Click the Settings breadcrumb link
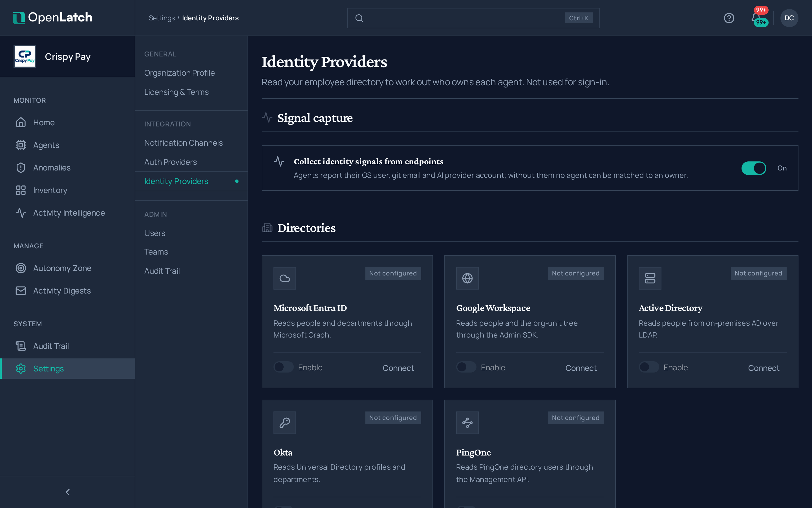 coord(161,18)
